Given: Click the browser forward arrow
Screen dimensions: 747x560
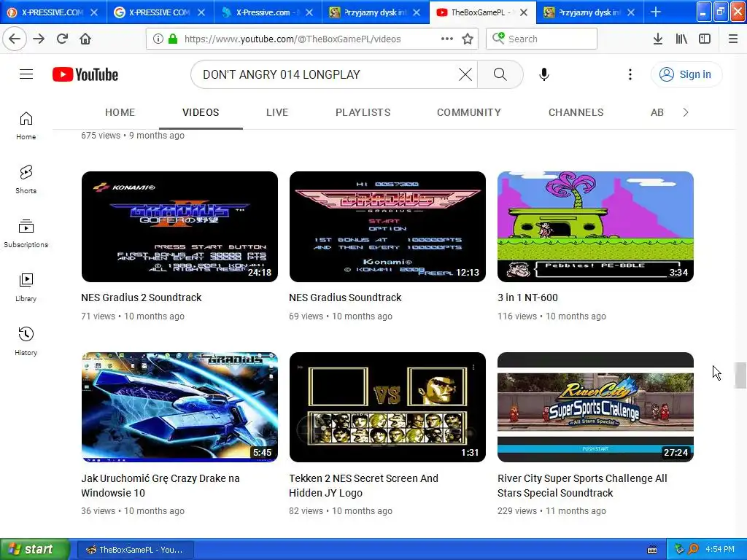Looking at the screenshot, I should pos(39,39).
